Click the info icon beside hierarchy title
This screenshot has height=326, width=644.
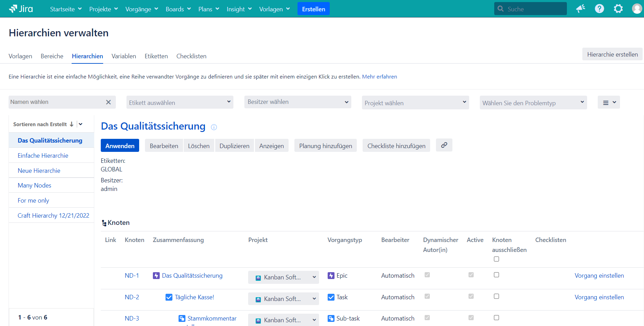pos(214,127)
